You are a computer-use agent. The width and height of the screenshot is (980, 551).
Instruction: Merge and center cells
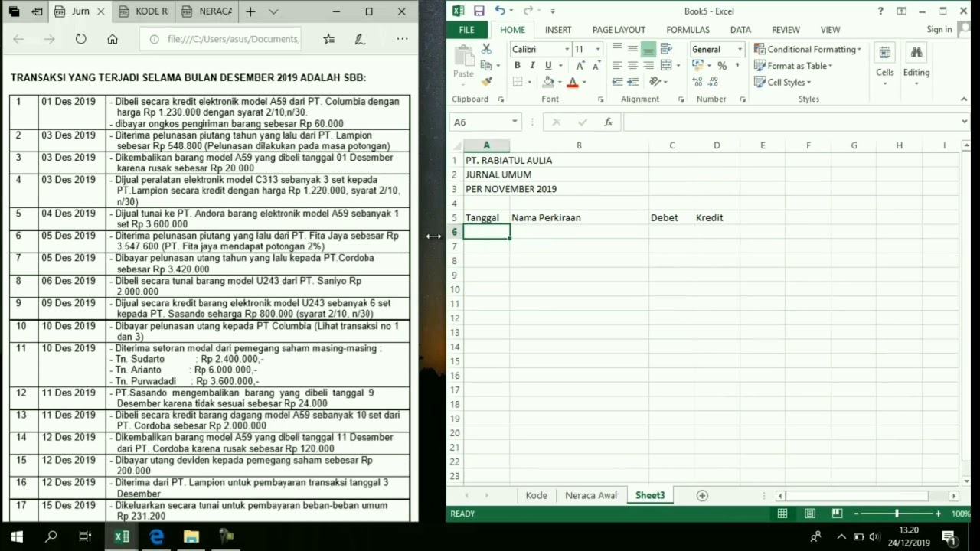click(x=666, y=66)
